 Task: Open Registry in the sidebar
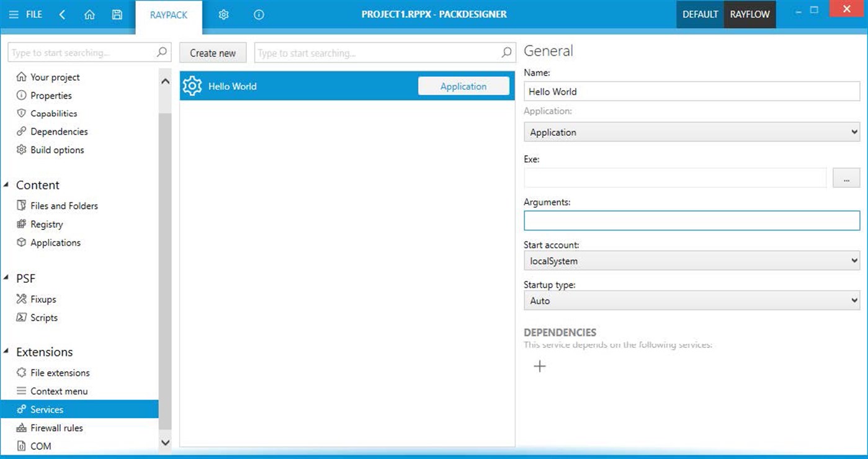click(x=47, y=225)
